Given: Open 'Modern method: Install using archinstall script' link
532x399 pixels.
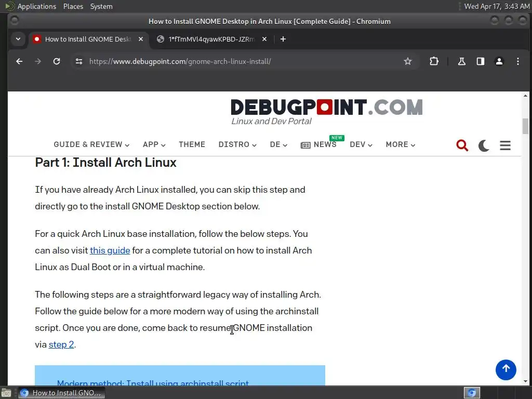Looking at the screenshot, I should [x=153, y=383].
